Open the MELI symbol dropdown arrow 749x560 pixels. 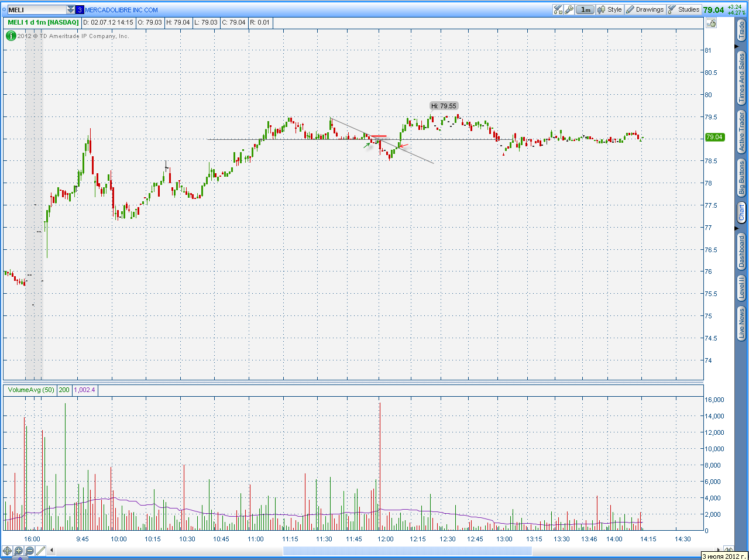click(x=71, y=10)
